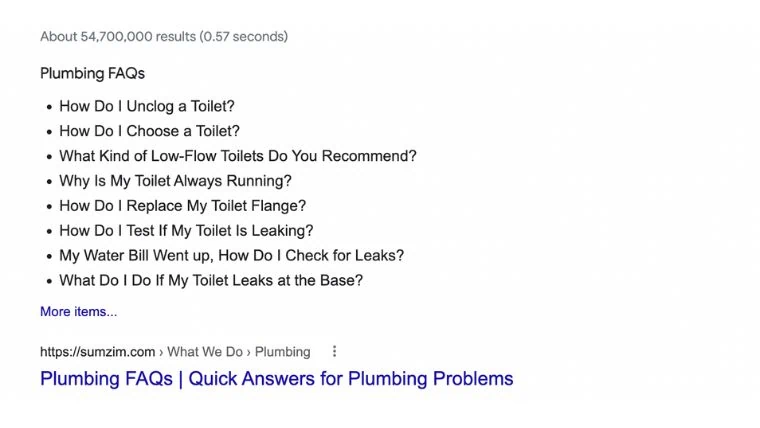This screenshot has height=428, width=760.
Task: Select "How Do I Choose a Toilet?"
Action: click(x=149, y=131)
